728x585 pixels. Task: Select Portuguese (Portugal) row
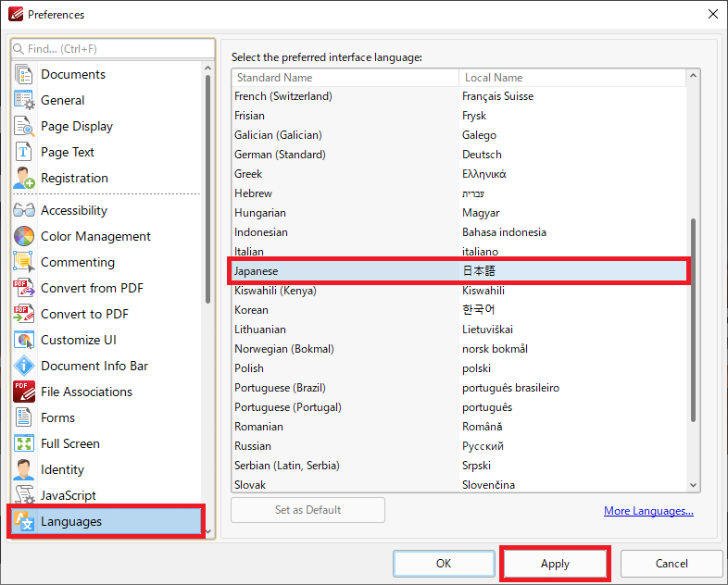pyautogui.click(x=458, y=407)
